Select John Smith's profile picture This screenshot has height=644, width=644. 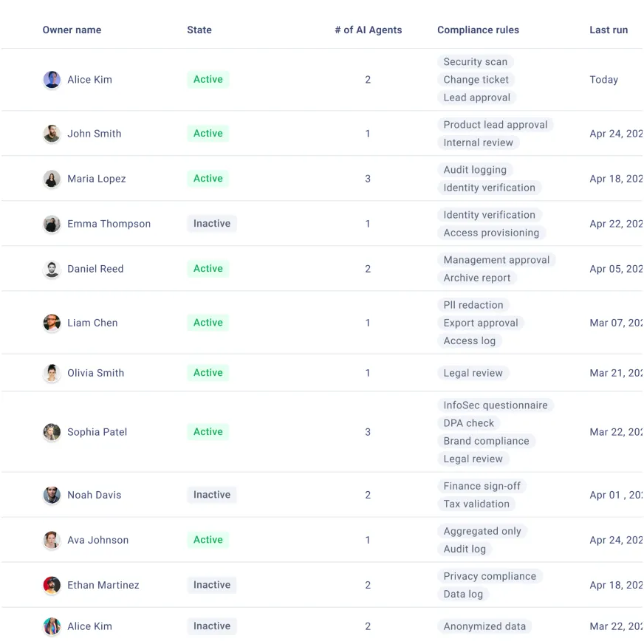pos(52,133)
